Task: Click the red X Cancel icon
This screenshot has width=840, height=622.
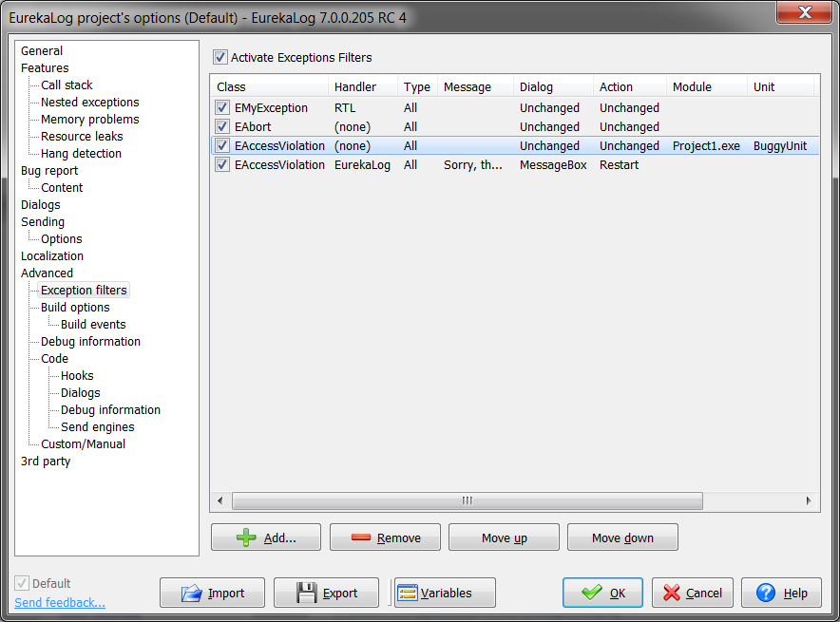Action: [x=673, y=593]
